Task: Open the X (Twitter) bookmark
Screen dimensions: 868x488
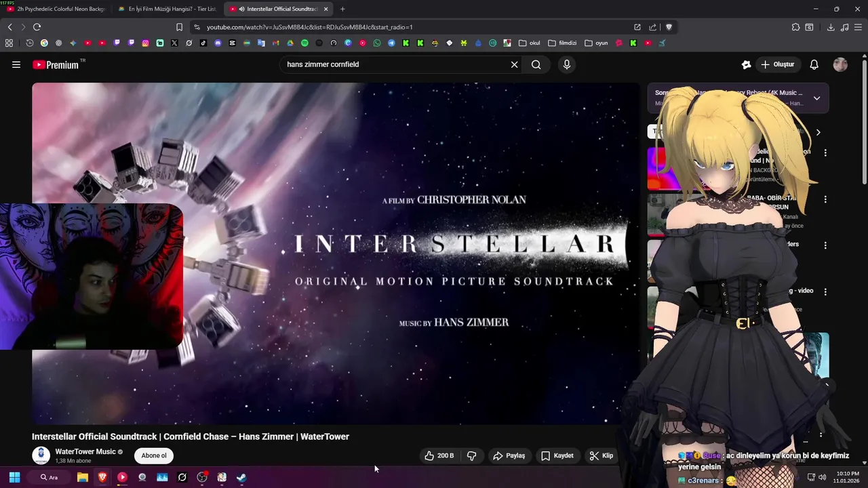Action: (174, 43)
